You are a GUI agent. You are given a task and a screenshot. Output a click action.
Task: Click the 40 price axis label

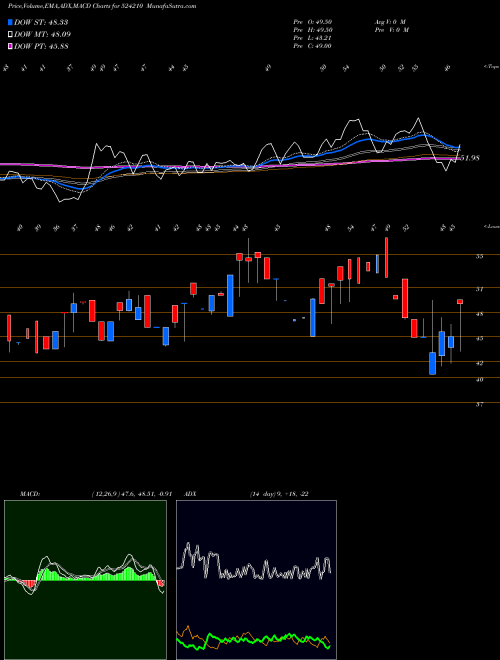(x=479, y=379)
